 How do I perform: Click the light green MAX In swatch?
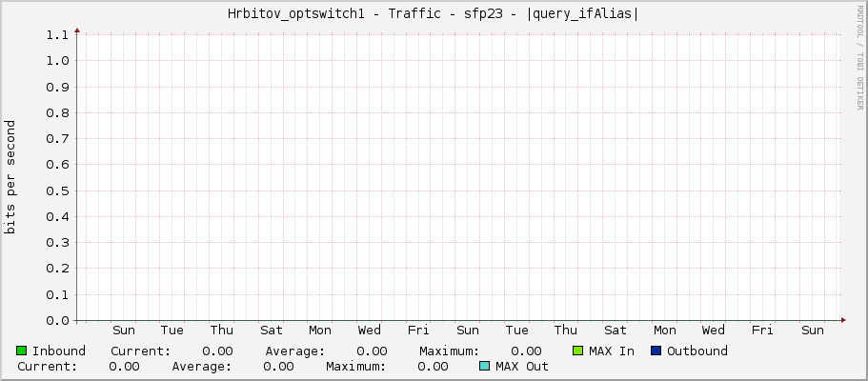point(578,351)
